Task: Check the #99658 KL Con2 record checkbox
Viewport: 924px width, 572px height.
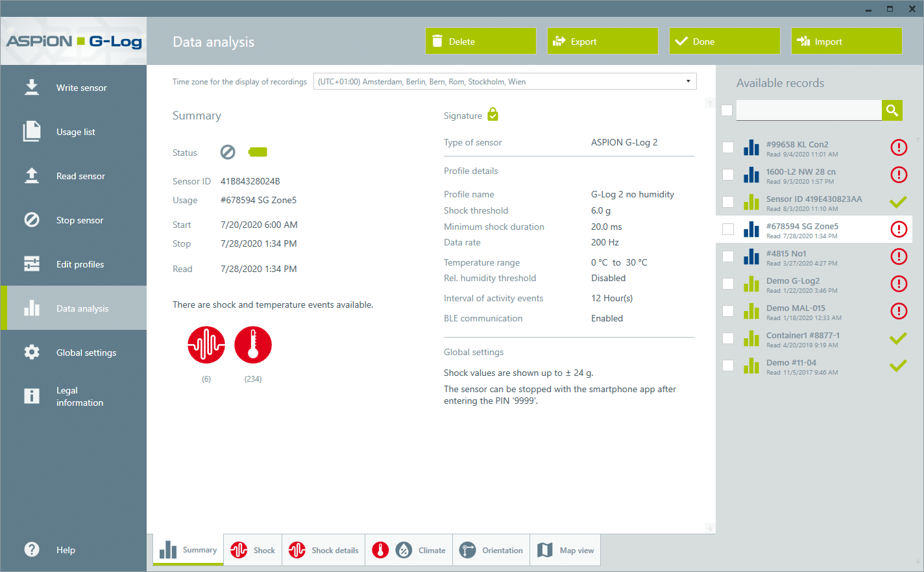Action: click(x=728, y=147)
